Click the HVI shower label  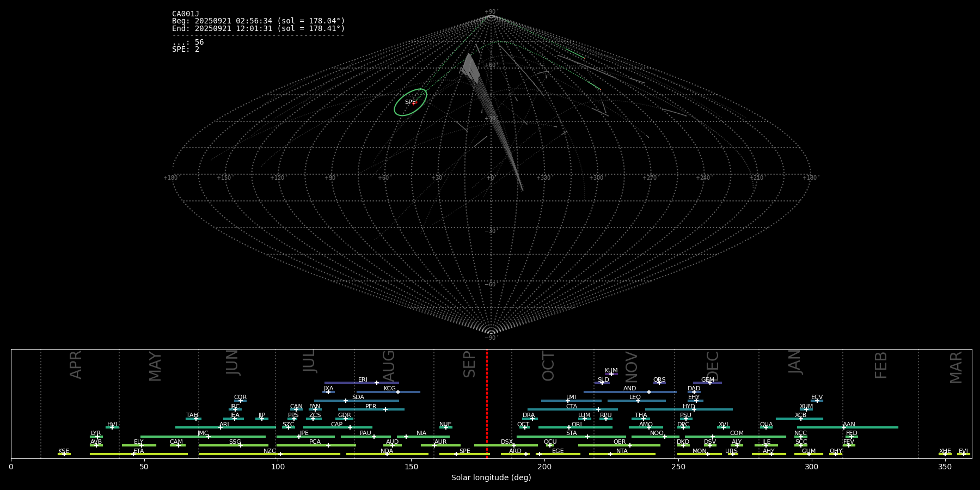(112, 424)
